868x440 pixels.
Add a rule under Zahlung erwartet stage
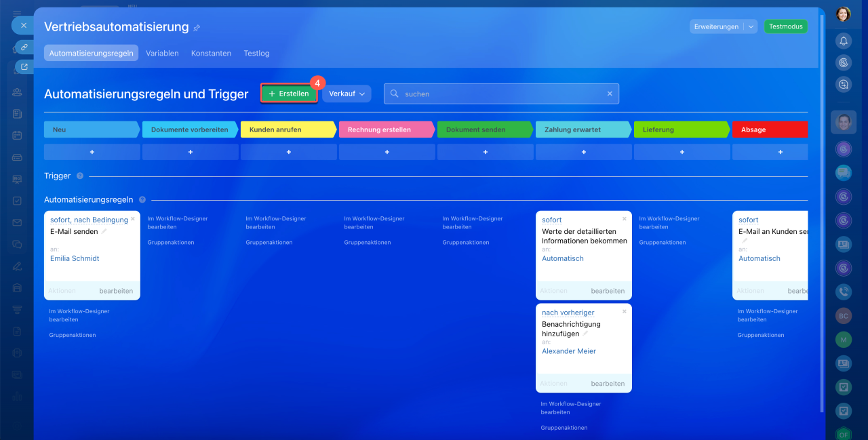point(584,152)
